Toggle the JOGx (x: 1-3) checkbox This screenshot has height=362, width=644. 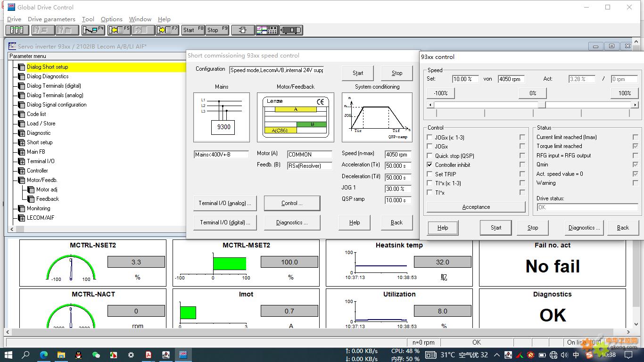coord(429,138)
